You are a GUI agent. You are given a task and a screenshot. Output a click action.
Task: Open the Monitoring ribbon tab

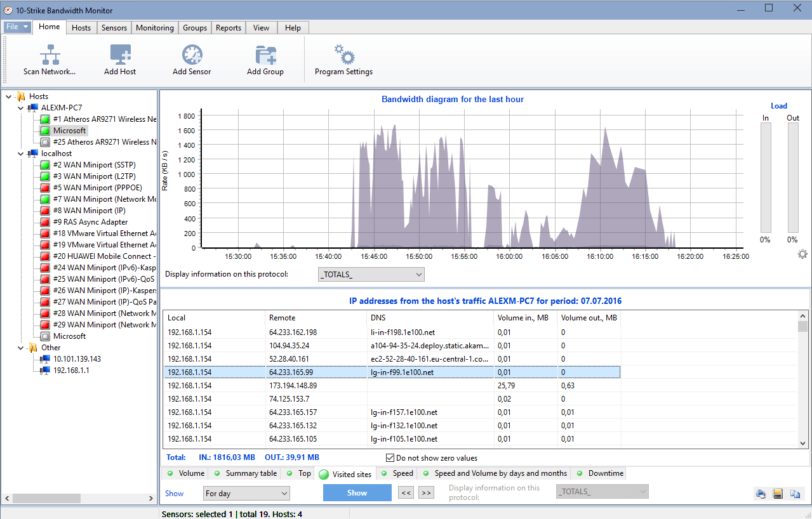[x=155, y=28]
